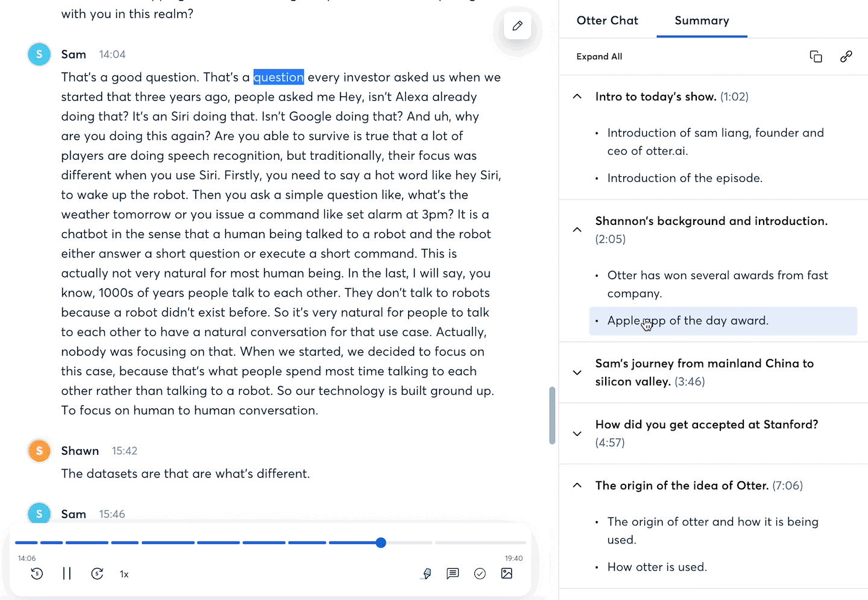Click the Expand All button
The width and height of the screenshot is (868, 600).
(599, 56)
